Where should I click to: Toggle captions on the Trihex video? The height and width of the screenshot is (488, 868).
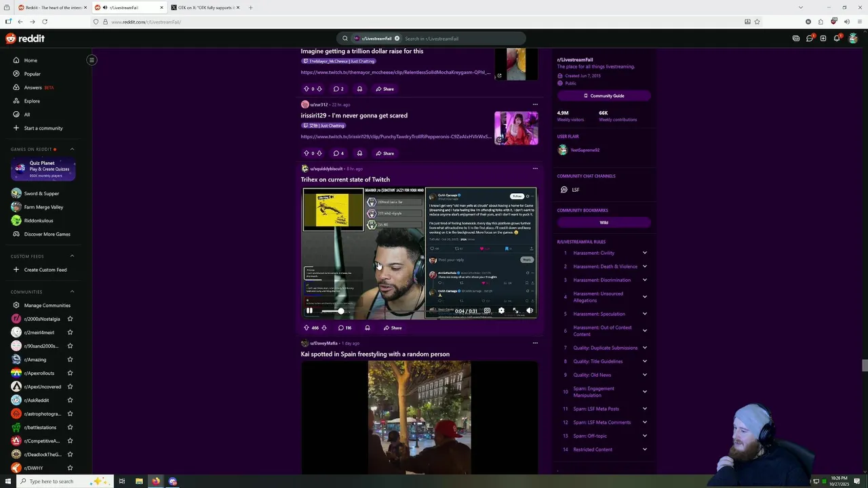coord(487,310)
